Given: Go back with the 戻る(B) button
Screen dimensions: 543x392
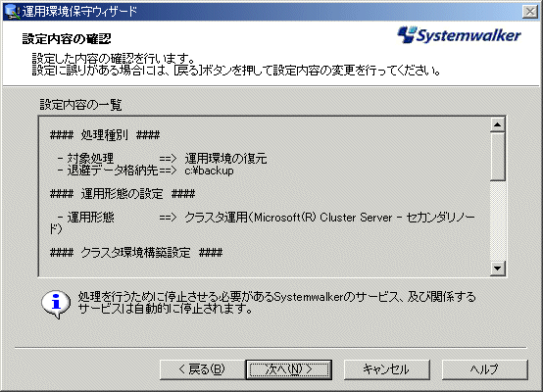Looking at the screenshot, I should (202, 369).
